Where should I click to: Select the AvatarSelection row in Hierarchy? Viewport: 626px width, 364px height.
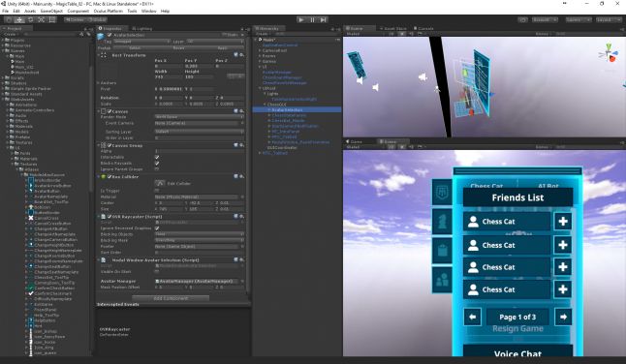[297, 109]
